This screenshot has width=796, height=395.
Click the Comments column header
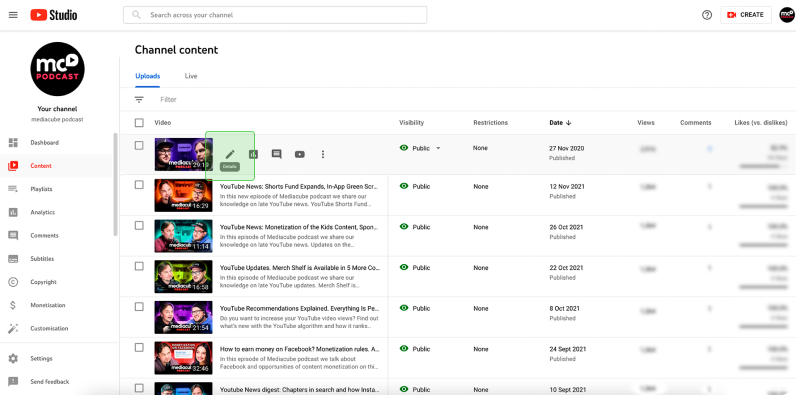(x=695, y=123)
